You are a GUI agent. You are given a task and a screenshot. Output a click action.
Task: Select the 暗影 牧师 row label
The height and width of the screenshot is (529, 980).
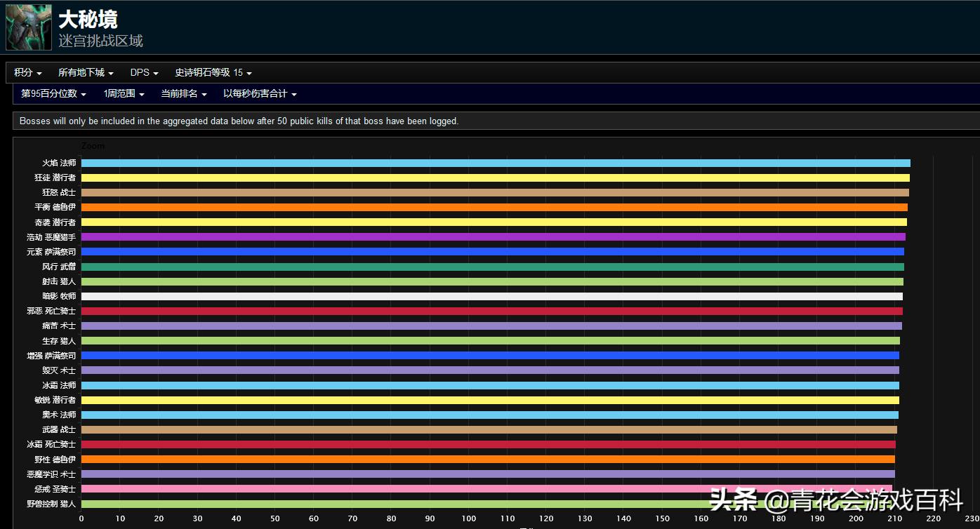coord(59,296)
